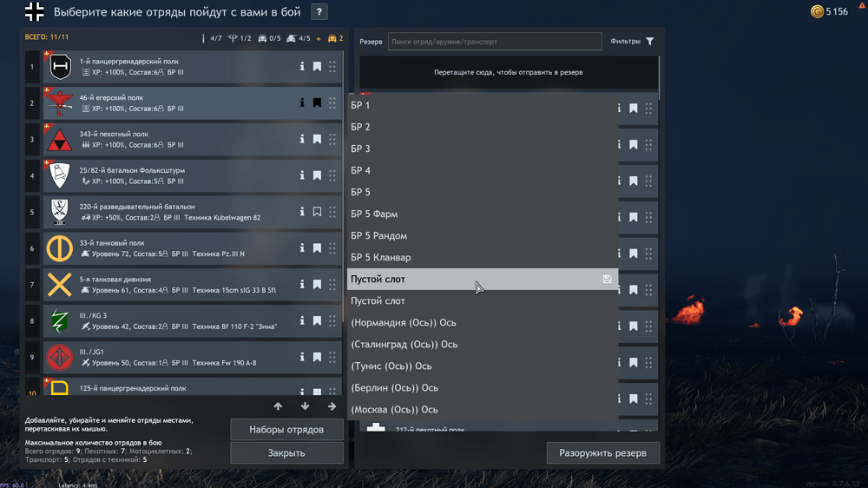Image resolution: width=868 pixels, height=488 pixels.
Task: Toggle bookmark on 25/82-й батальон Фольксштурм
Action: tap(317, 175)
